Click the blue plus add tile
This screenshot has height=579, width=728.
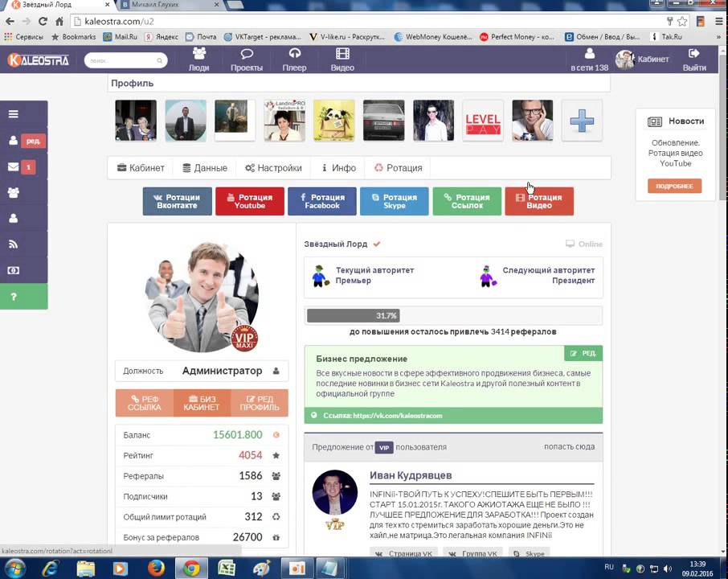582,121
